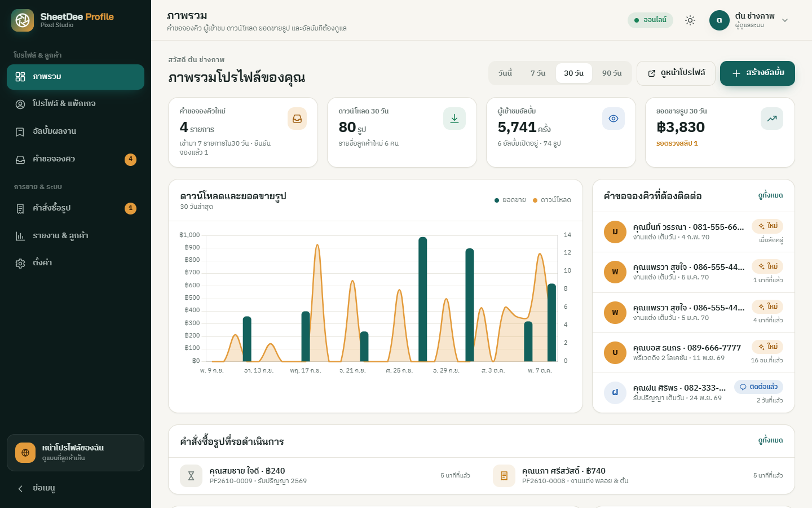Toggle the light/dark theme sun icon
The height and width of the screenshot is (508, 812).
pyautogui.click(x=690, y=20)
